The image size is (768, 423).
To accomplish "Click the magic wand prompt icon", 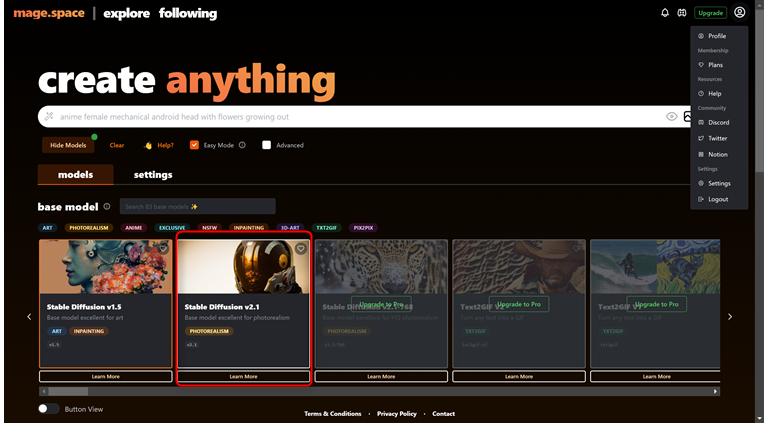I will tap(49, 116).
